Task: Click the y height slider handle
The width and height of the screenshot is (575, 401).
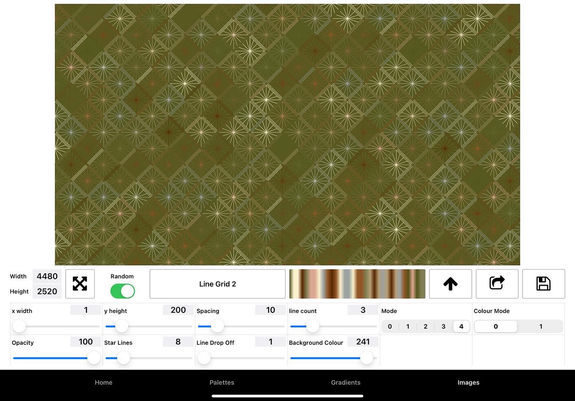Action: (x=122, y=326)
